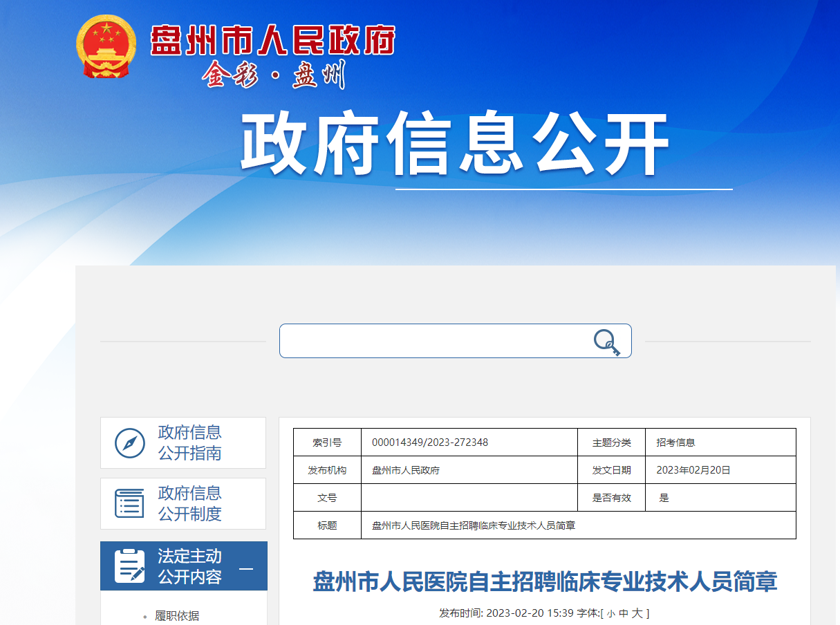Click the 盘州市人民政府 site title
The width and height of the screenshot is (840, 625).
pos(272,41)
